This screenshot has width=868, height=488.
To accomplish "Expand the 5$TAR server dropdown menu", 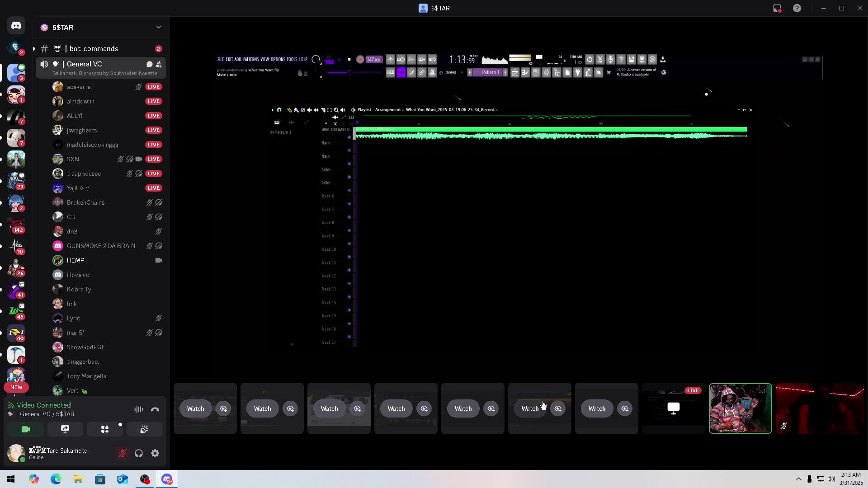I will [159, 27].
